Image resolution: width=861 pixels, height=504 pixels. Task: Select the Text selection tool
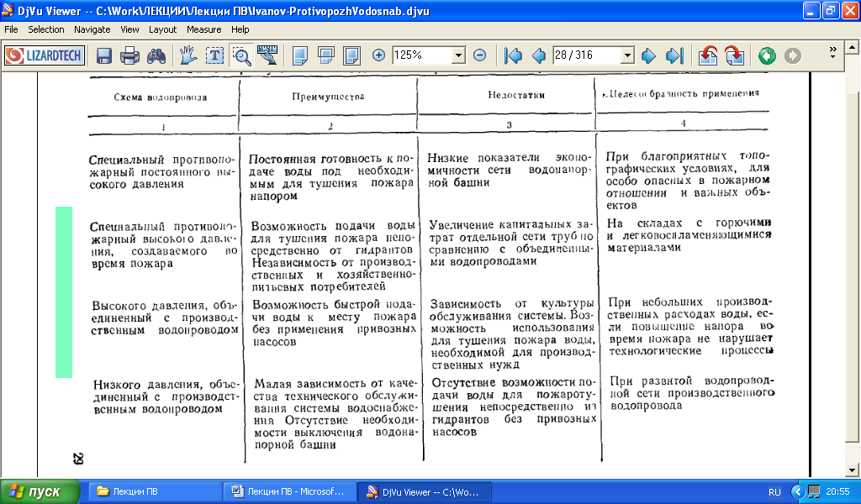pos(214,55)
